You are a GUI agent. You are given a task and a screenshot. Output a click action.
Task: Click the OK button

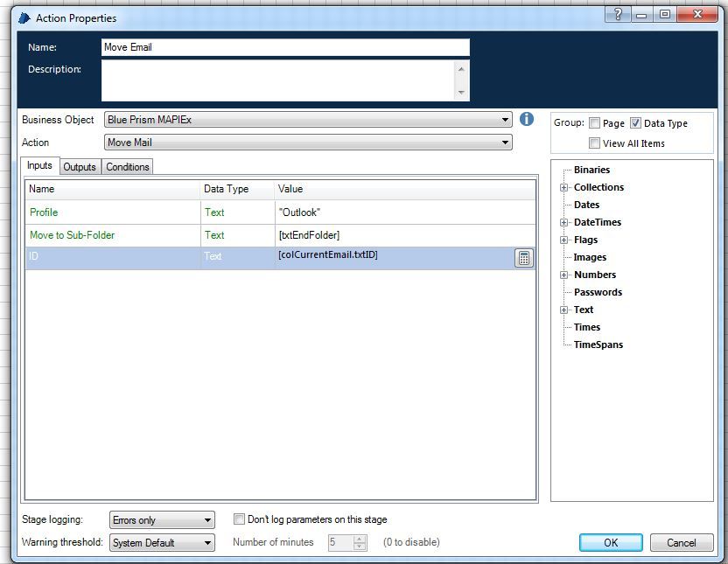tap(611, 543)
